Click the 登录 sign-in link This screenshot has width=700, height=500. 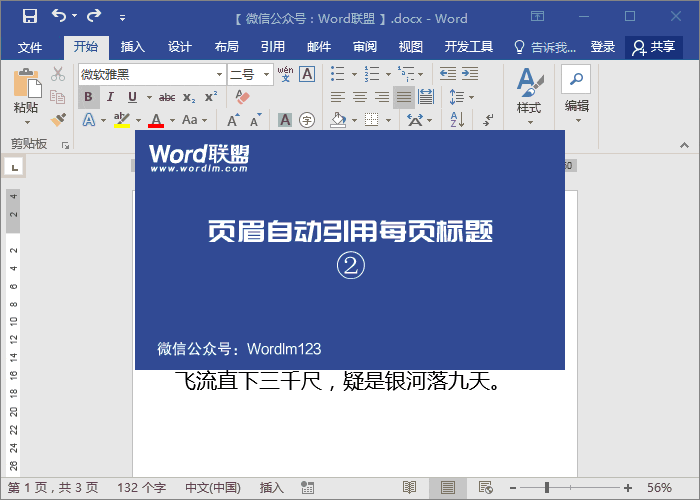(603, 46)
